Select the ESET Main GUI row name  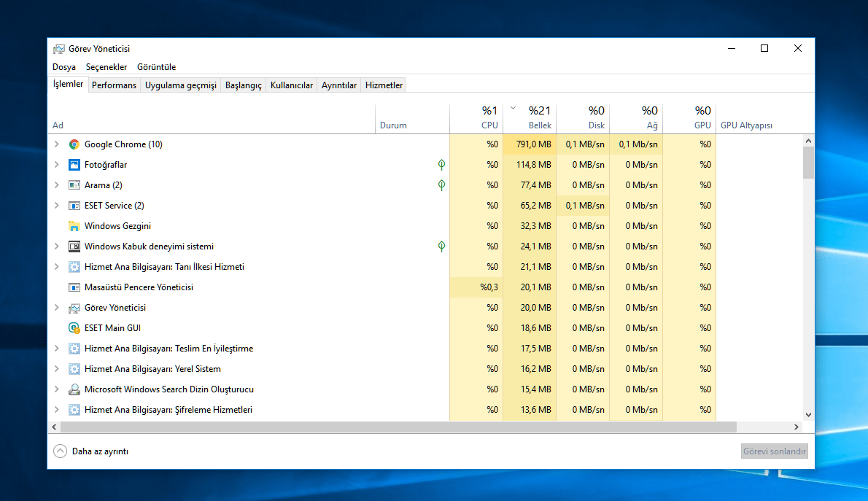click(x=112, y=328)
